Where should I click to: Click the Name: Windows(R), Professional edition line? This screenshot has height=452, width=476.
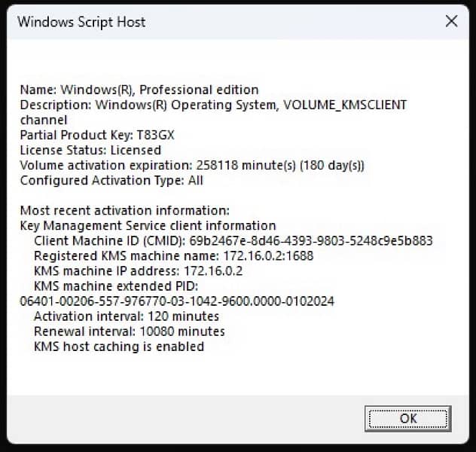[139, 90]
